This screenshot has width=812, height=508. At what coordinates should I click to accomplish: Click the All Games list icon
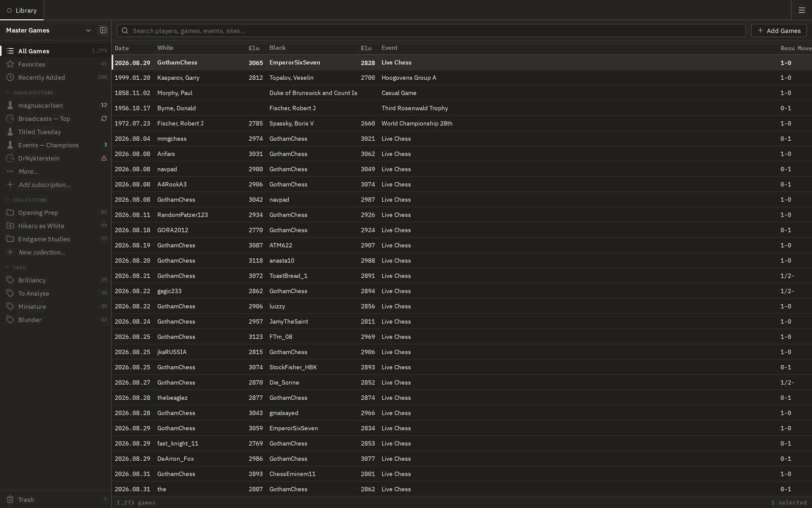tap(10, 51)
